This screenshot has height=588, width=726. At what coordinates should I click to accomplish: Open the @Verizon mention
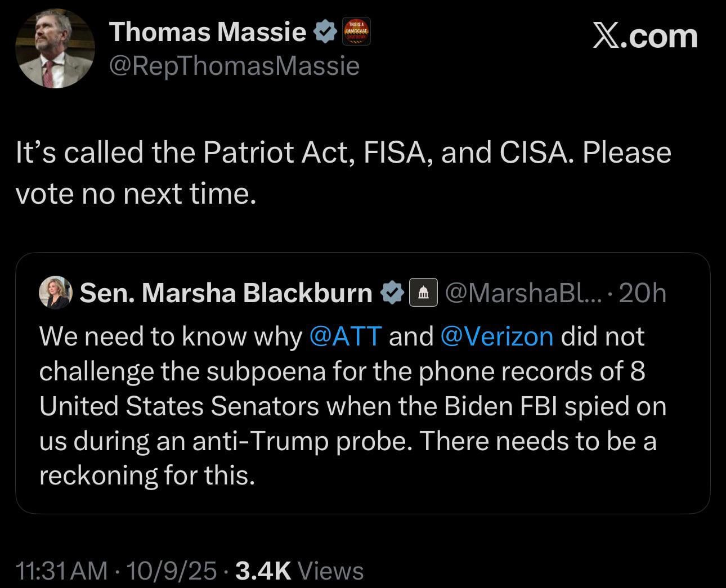coord(497,336)
